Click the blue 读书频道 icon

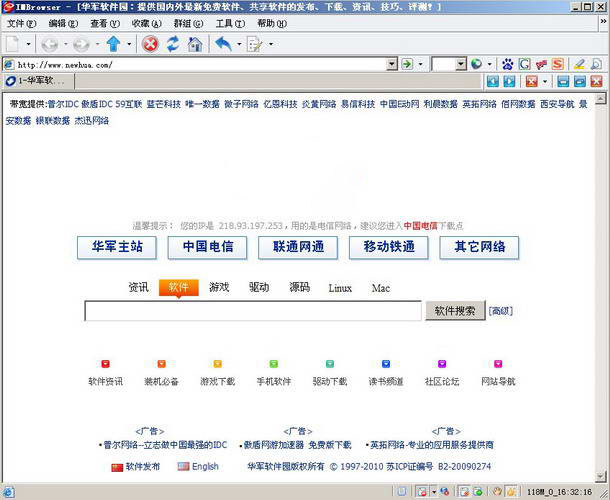pyautogui.click(x=386, y=364)
